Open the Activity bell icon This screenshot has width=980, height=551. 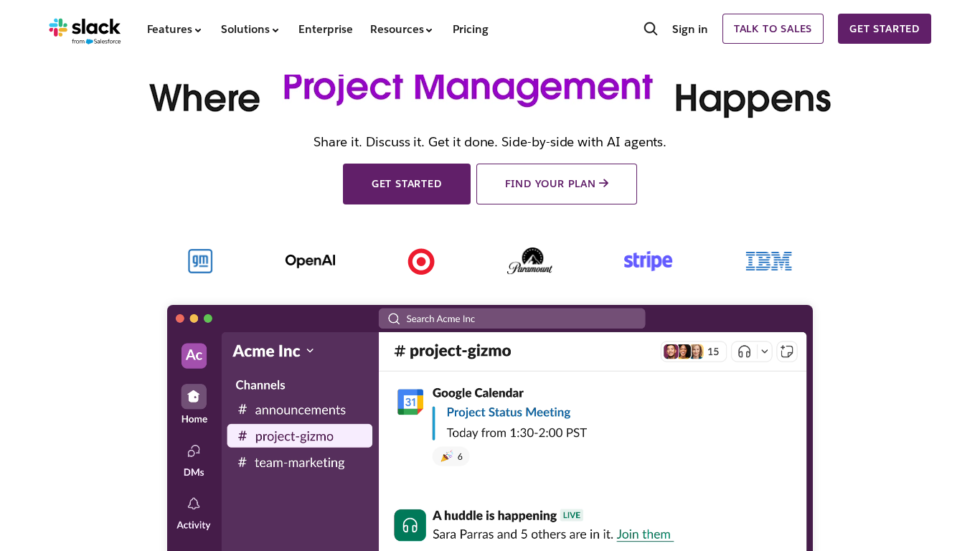click(x=194, y=504)
